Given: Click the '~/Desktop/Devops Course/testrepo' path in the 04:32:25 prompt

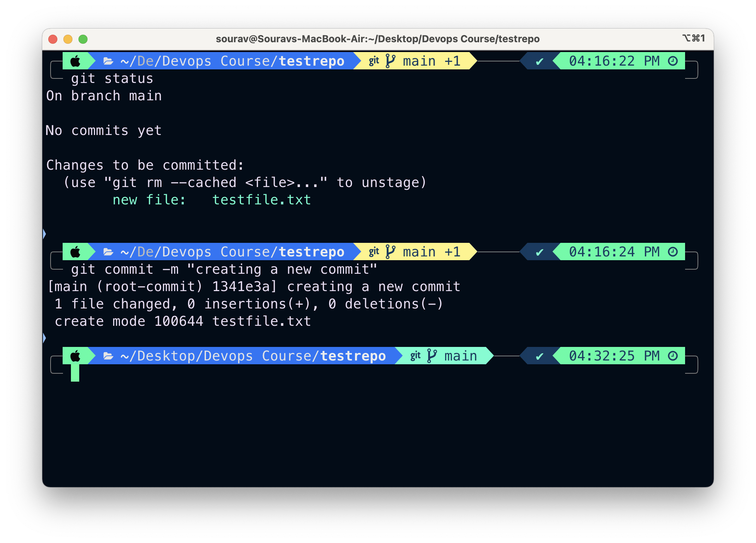Looking at the screenshot, I should (x=253, y=356).
